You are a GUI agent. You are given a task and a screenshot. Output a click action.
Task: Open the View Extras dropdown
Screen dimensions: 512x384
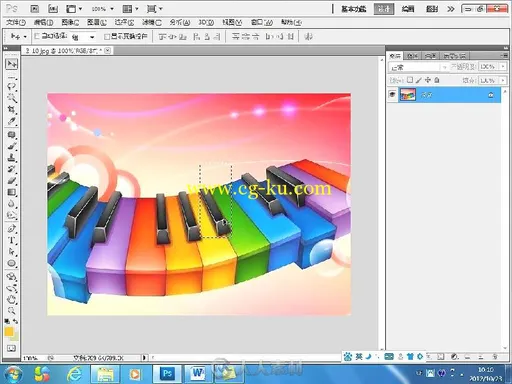(x=74, y=9)
